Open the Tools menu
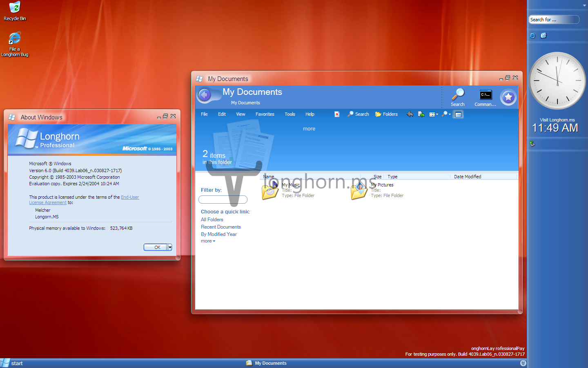 pyautogui.click(x=290, y=114)
